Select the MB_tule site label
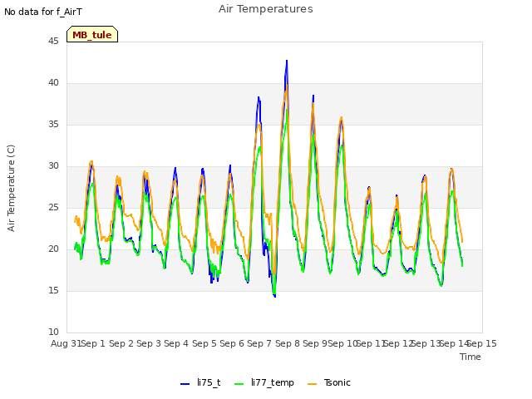This screenshot has height=399, width=532. click(92, 34)
